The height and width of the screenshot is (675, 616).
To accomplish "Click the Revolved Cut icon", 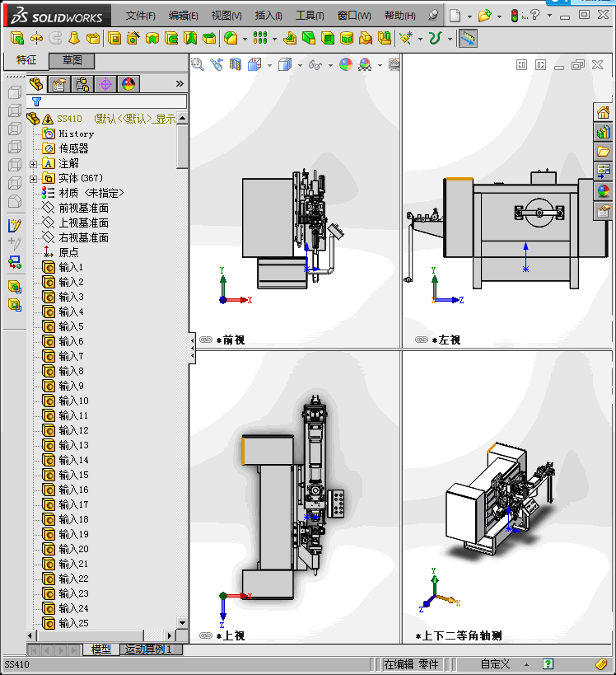I will pos(152,38).
